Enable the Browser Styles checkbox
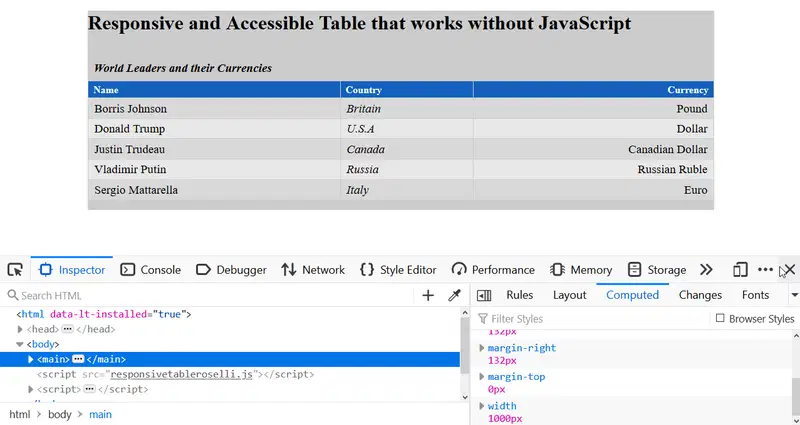Viewport: 800px width, 425px height. click(x=720, y=319)
